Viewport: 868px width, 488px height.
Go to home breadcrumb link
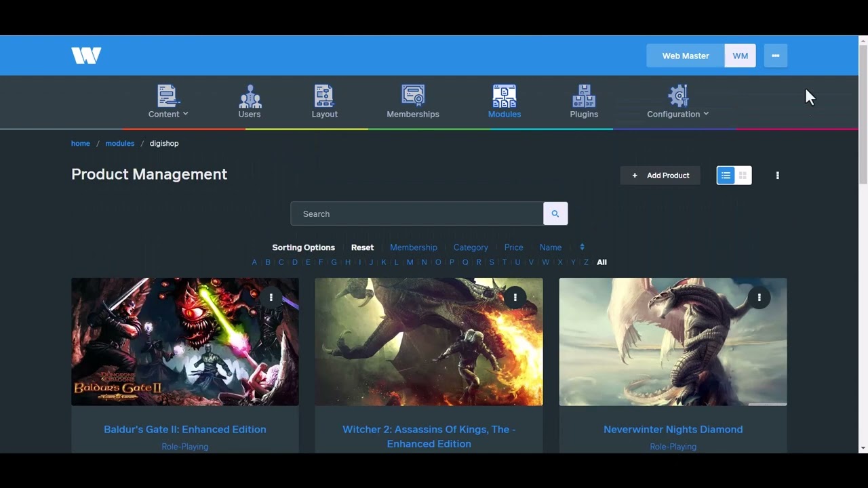coord(81,143)
